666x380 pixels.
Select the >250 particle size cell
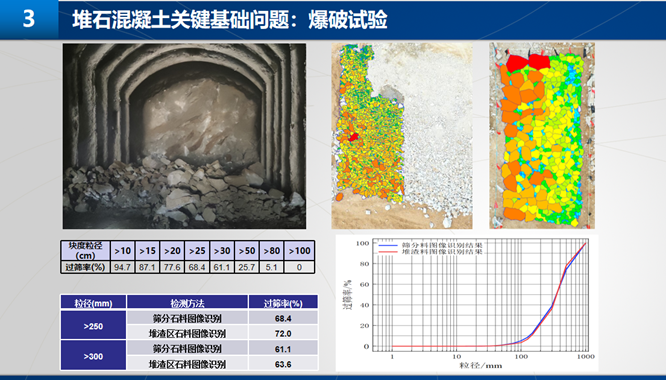(x=93, y=325)
